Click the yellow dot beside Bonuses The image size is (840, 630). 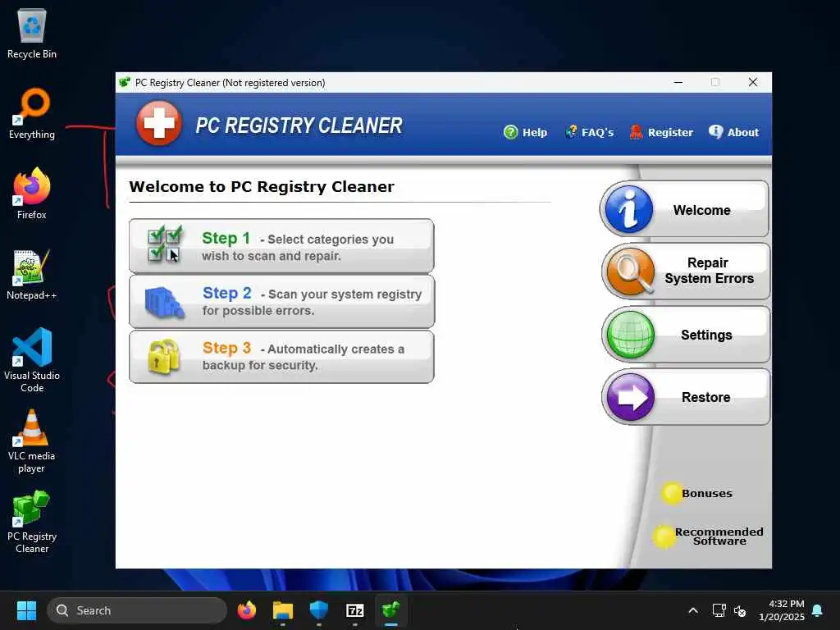[x=671, y=493]
